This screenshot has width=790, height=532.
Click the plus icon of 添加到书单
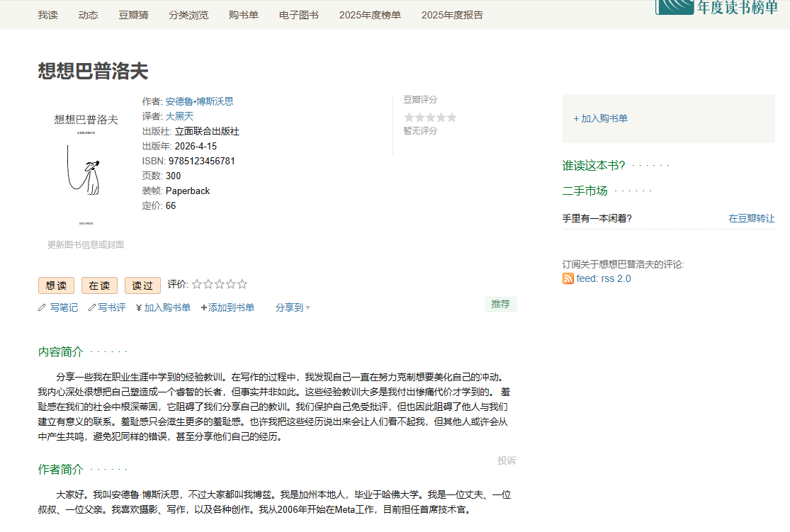pyautogui.click(x=204, y=307)
